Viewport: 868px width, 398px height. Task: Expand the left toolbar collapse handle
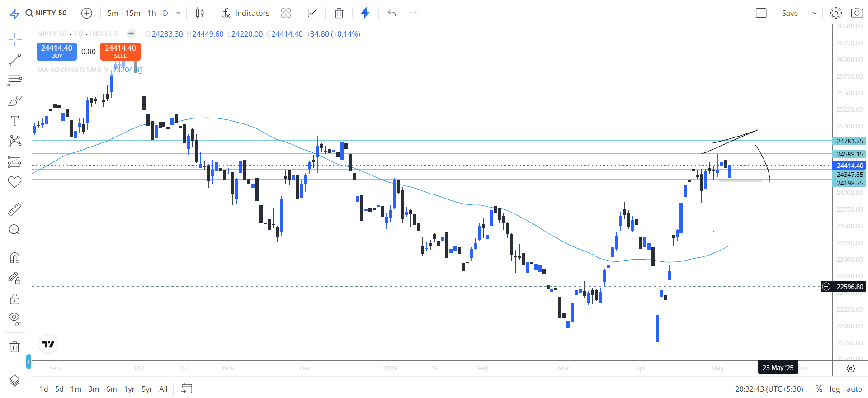pyautogui.click(x=28, y=361)
